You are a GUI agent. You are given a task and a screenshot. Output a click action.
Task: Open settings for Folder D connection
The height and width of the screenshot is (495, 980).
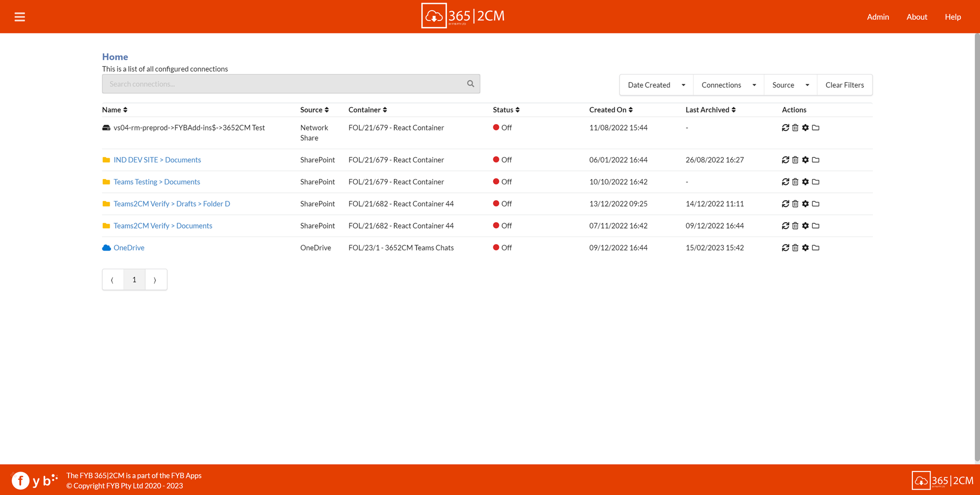pos(805,204)
